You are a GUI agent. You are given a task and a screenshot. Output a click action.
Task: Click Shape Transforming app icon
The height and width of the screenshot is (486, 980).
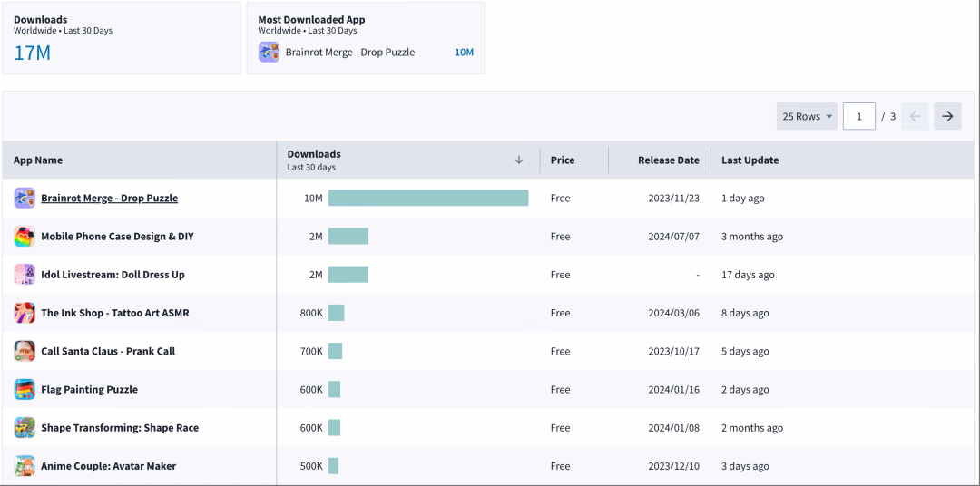click(x=24, y=428)
